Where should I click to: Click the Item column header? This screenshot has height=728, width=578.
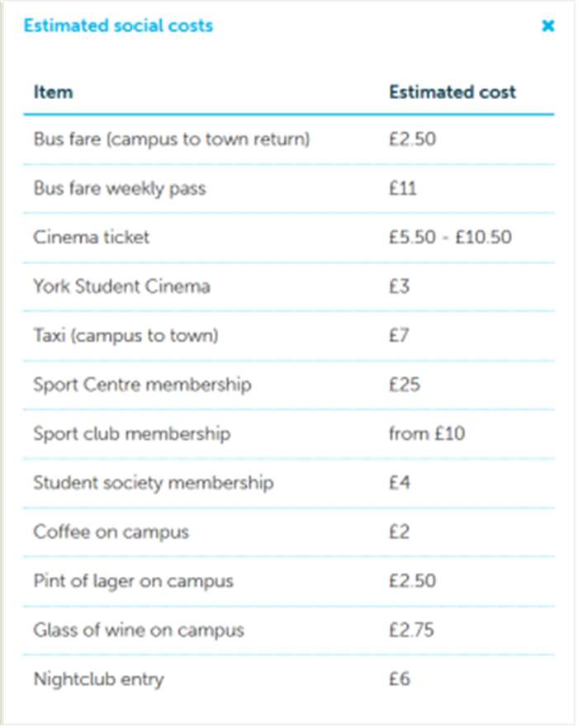(53, 92)
